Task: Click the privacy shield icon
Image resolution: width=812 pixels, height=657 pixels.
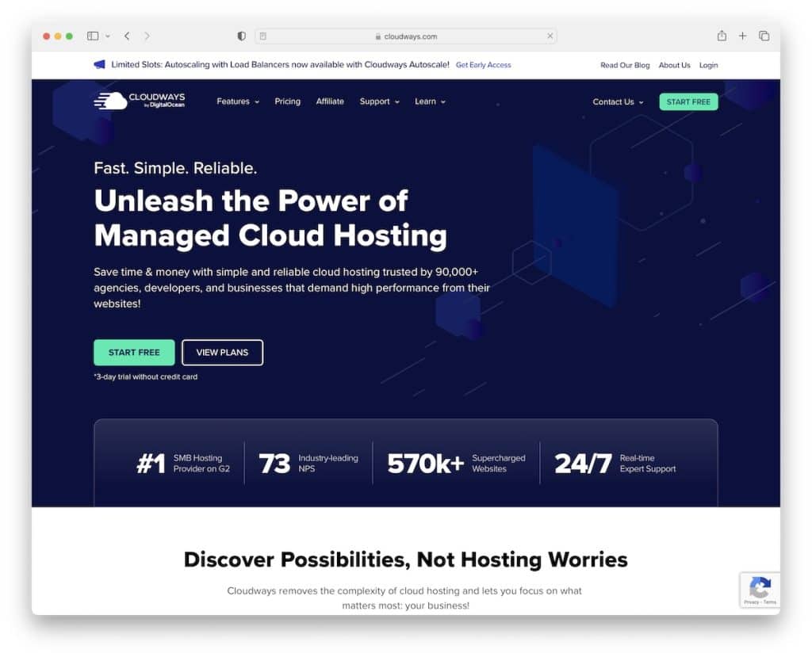Action: click(241, 36)
